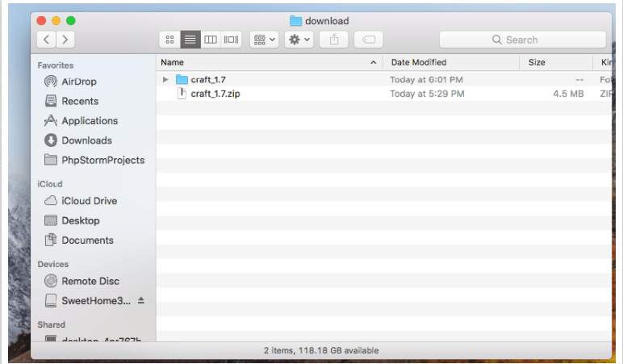This screenshot has width=623, height=364.
Task: Click the Edit Tags toolbar button
Action: click(368, 40)
